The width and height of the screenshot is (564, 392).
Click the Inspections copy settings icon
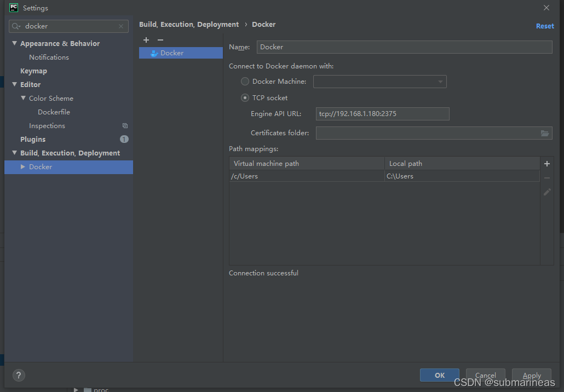click(x=125, y=126)
